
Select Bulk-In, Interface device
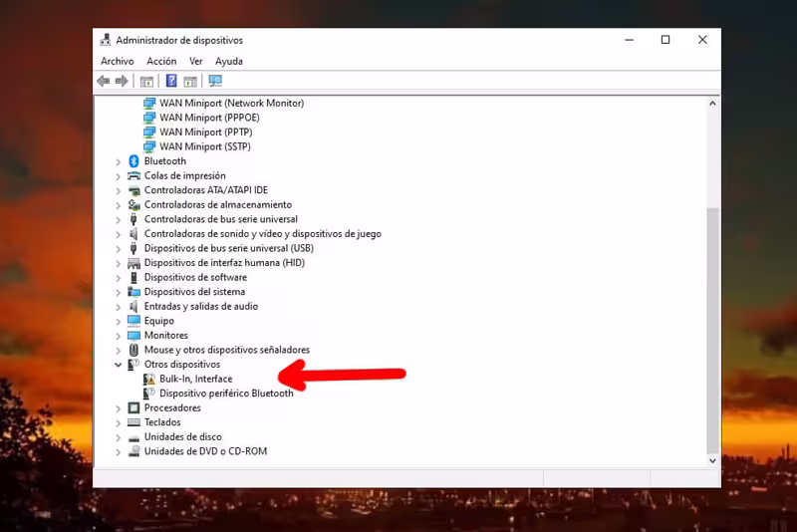195,379
